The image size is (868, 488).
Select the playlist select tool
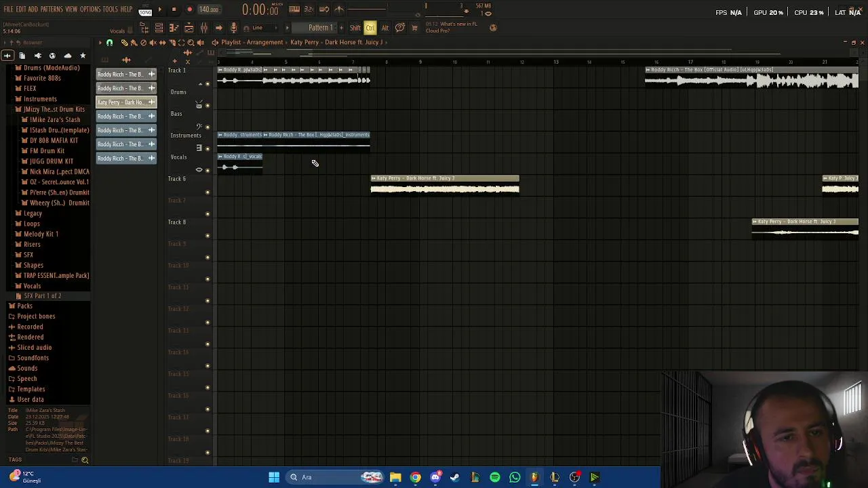click(181, 42)
